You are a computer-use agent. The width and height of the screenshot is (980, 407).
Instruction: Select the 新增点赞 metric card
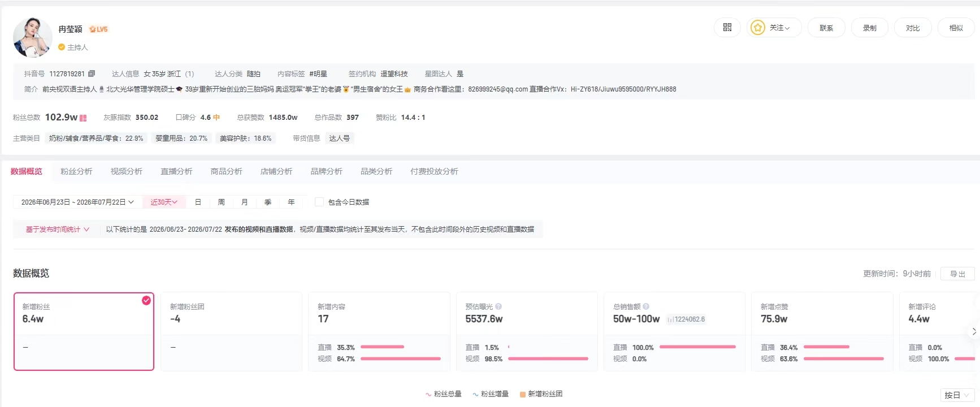(822, 331)
